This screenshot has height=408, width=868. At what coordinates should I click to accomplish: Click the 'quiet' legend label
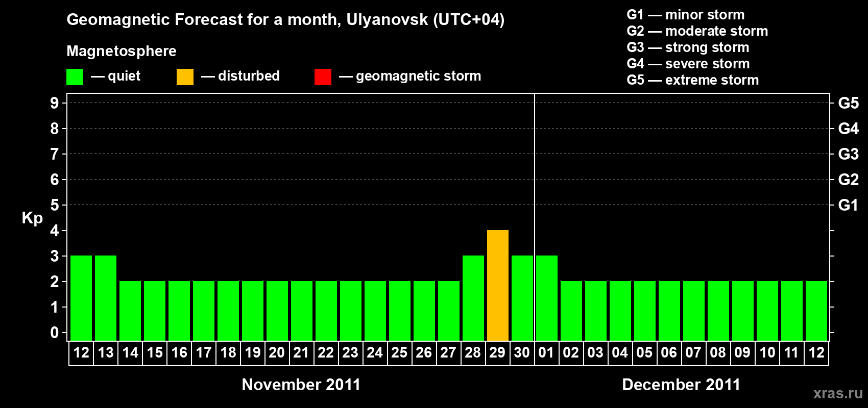click(x=124, y=76)
